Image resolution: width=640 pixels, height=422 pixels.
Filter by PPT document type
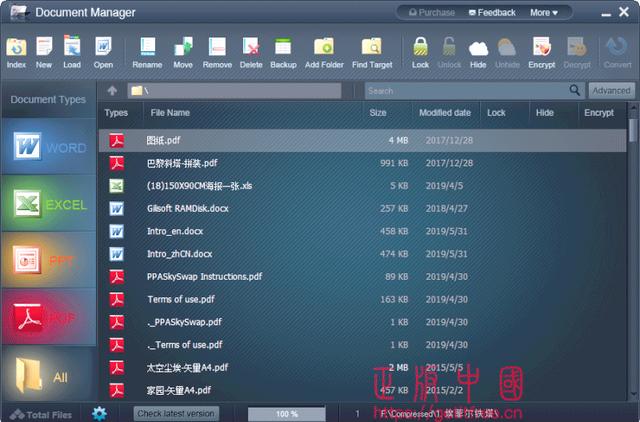(49, 260)
